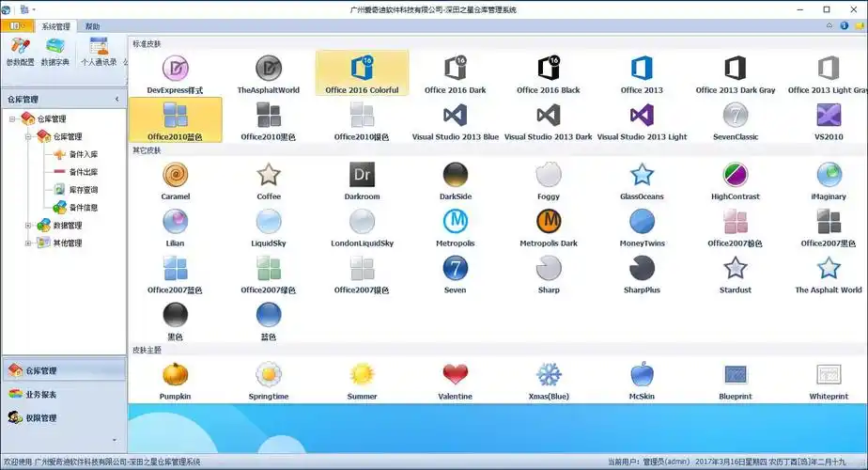
Task: Select Metropolis Dark skin
Action: pyautogui.click(x=549, y=227)
